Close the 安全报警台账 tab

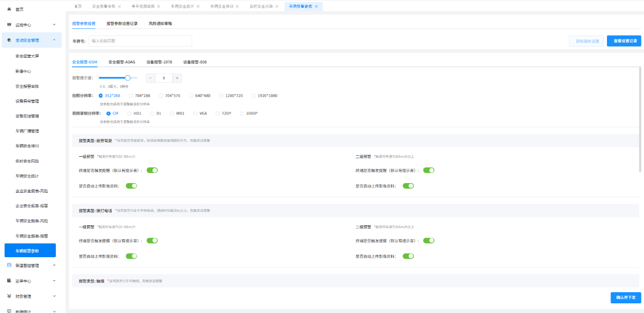[119, 6]
